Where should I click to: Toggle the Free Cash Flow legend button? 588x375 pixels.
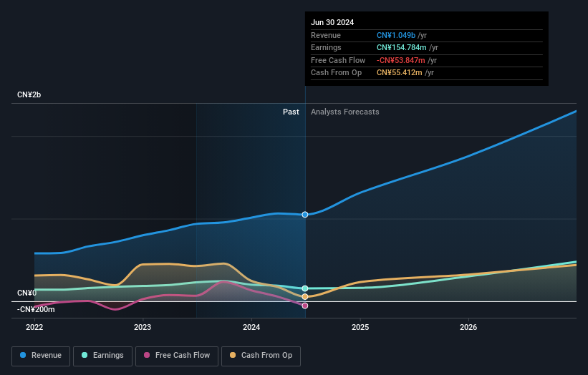coord(177,356)
